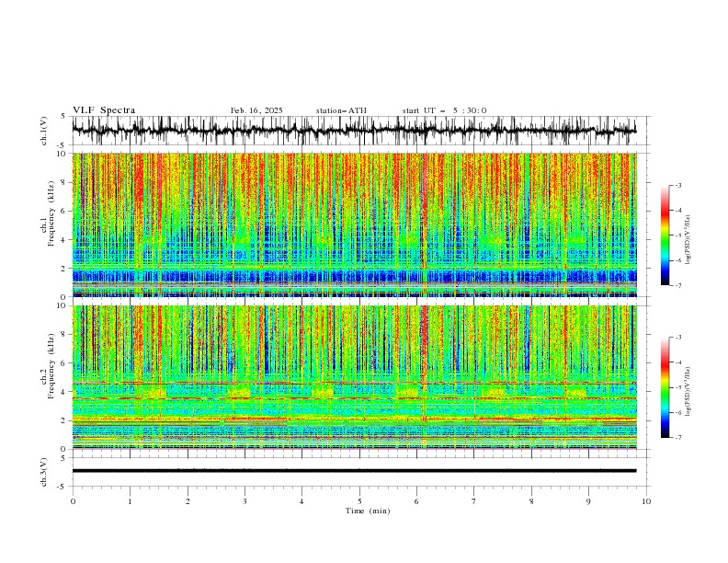Click the ch.1 colorbar scale
Screen dimensions: 728x563
pyautogui.click(x=665, y=236)
